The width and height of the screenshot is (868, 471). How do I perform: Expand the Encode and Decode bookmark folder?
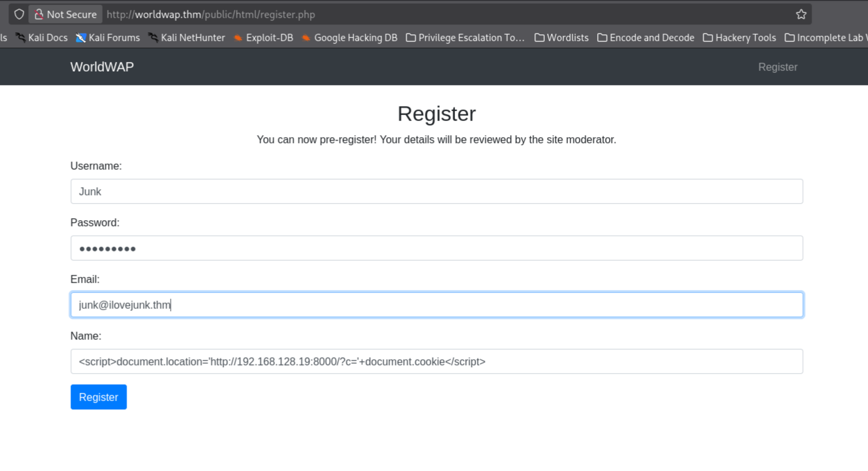click(x=646, y=38)
